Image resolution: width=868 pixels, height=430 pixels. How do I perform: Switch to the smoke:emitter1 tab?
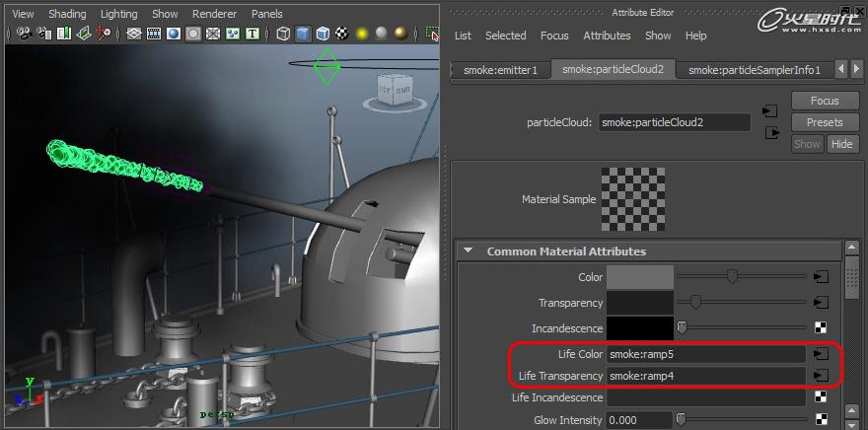pos(500,70)
